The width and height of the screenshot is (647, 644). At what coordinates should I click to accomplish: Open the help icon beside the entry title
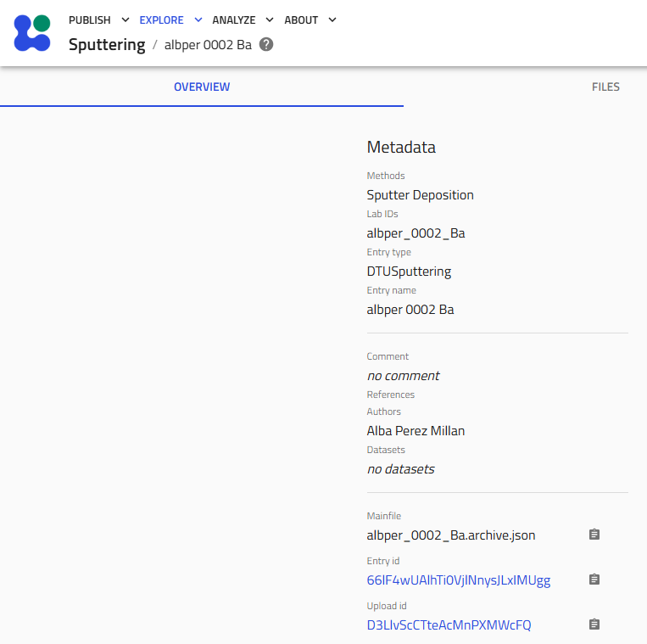(x=266, y=44)
